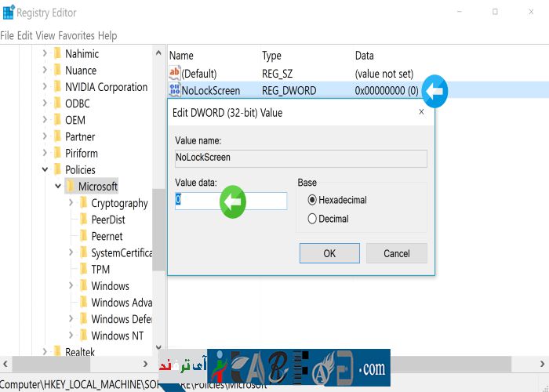Select the Hexadecimal base radio button
This screenshot has height=392, width=549.
click(313, 200)
